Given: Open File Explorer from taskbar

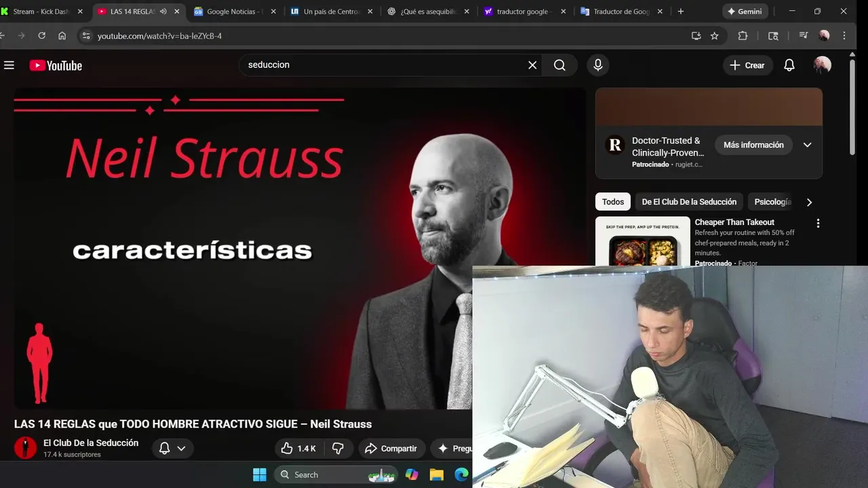Looking at the screenshot, I should 437,474.
